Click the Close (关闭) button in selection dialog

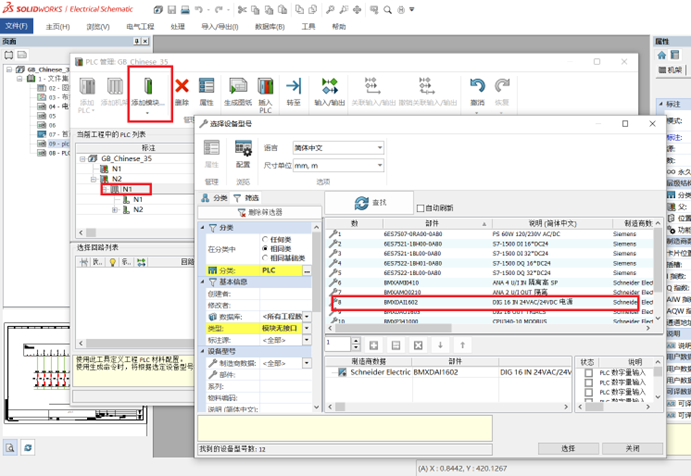pyautogui.click(x=632, y=448)
